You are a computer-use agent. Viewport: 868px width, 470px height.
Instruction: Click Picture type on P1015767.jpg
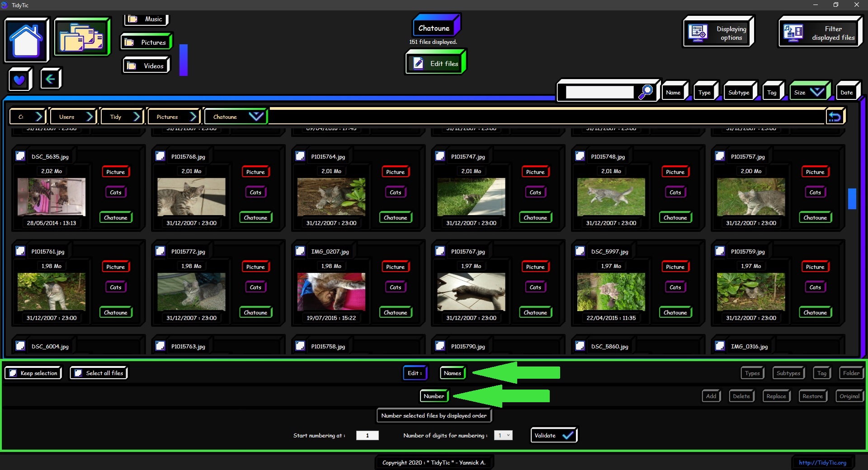coord(535,267)
